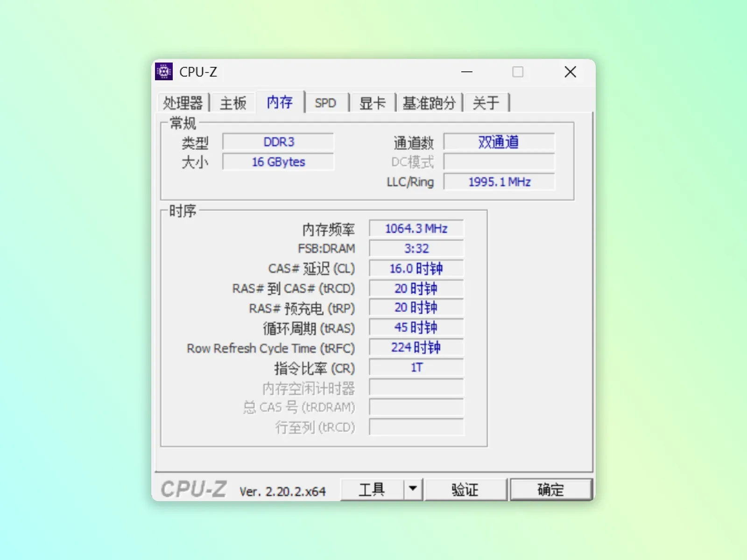Click the 1064.3 MHz memory frequency value
The height and width of the screenshot is (560, 747).
click(x=416, y=229)
